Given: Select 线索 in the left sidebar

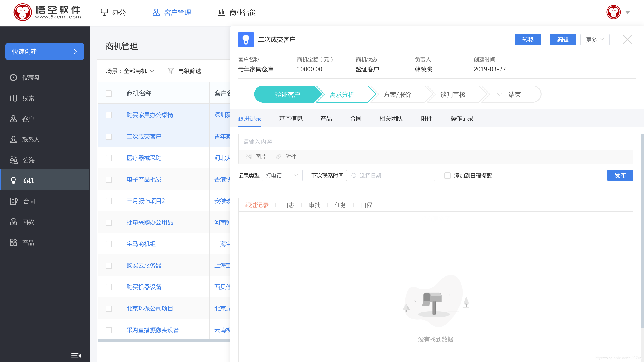Looking at the screenshot, I should (28, 98).
